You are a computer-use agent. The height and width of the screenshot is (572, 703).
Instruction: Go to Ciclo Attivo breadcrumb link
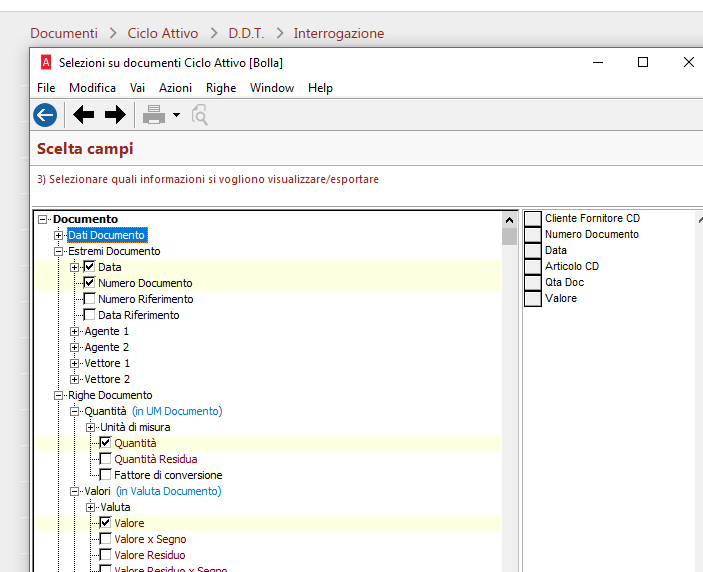[x=163, y=33]
